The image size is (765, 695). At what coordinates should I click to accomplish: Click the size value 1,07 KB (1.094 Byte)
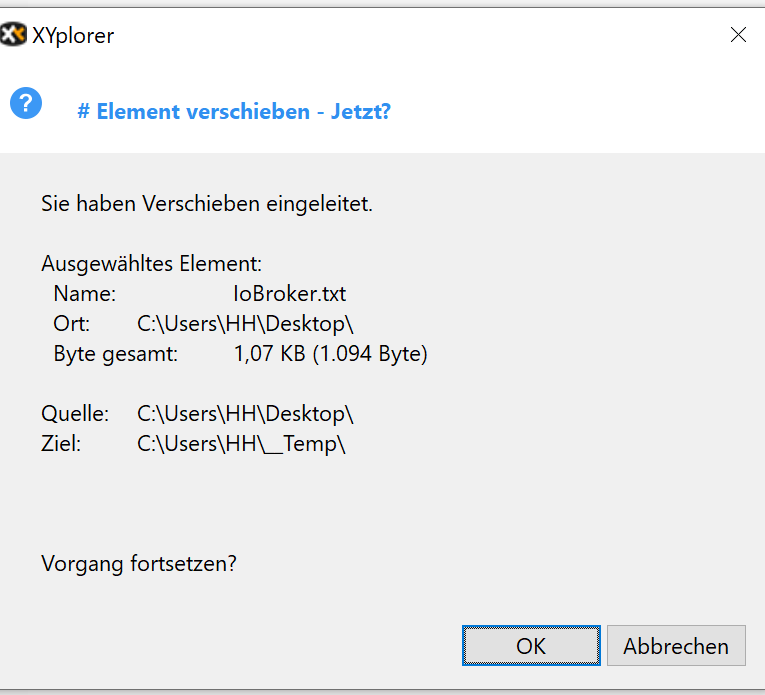(330, 354)
